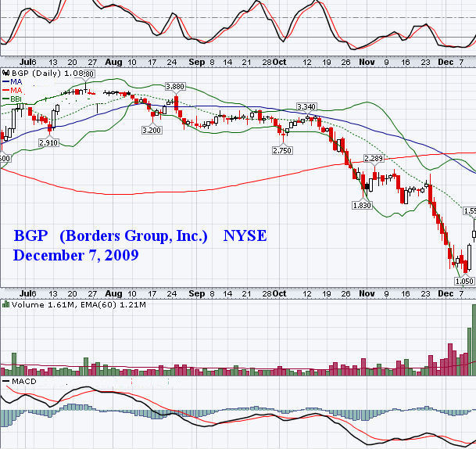Click the "MACD" indicator label text
Viewport: 476px width, 449px height.
24,381
